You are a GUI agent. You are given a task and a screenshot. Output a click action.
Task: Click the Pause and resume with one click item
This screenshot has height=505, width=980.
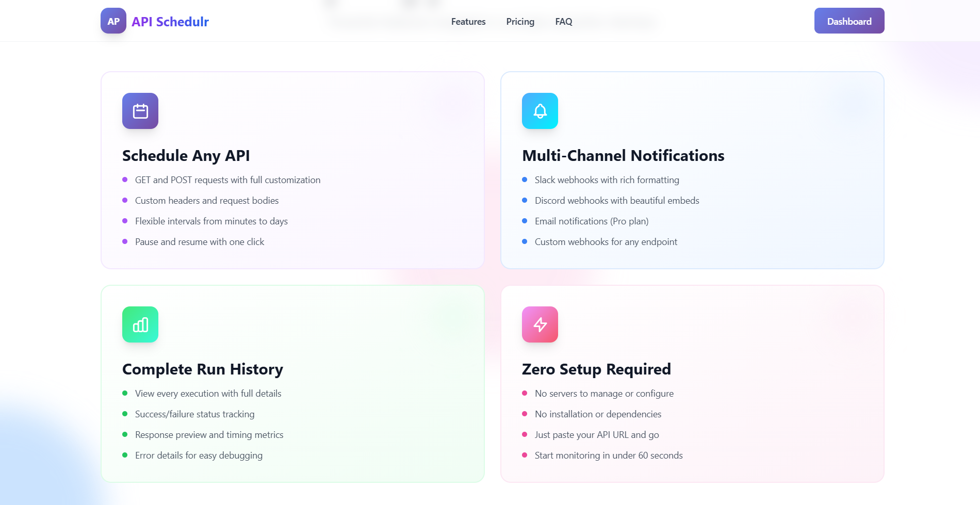click(x=200, y=241)
